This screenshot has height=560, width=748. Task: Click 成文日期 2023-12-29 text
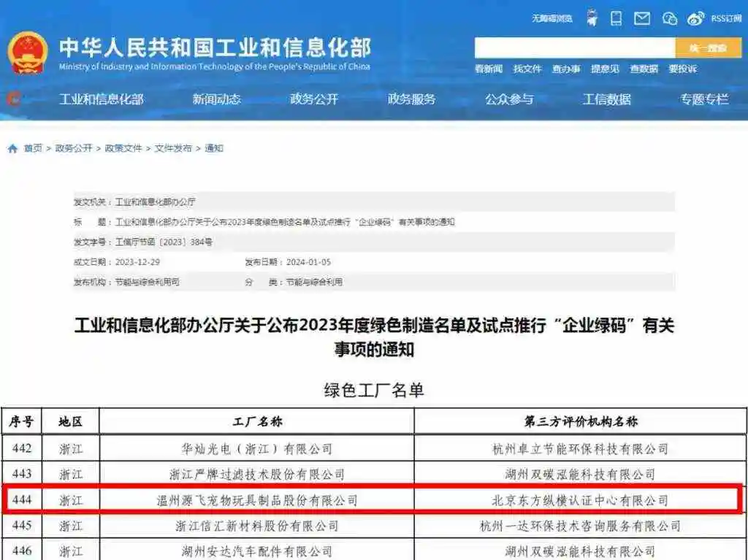117,262
